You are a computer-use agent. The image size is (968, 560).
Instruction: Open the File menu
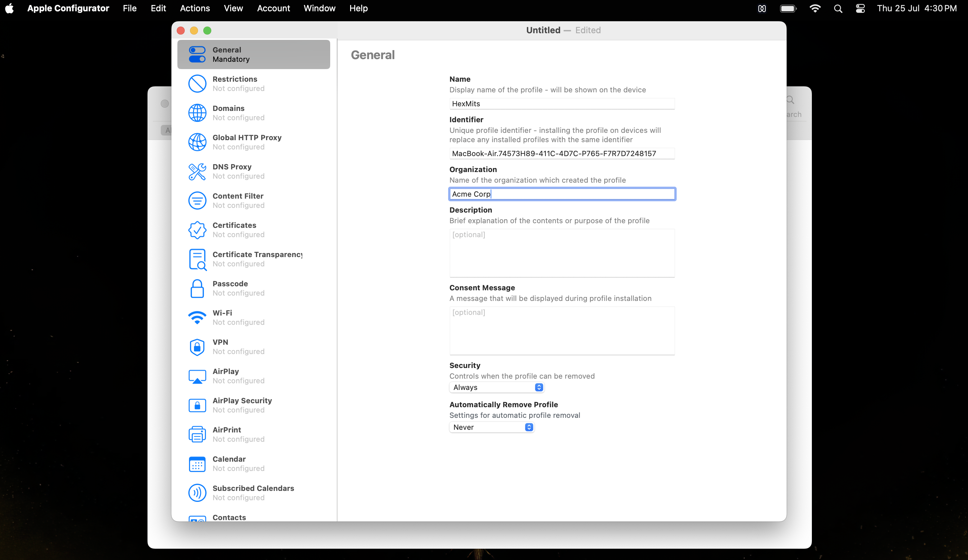[x=130, y=8]
